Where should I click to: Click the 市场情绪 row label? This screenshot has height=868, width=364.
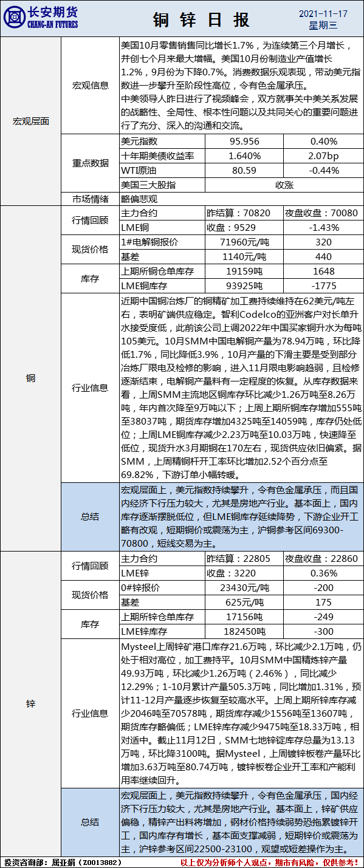coord(91,198)
